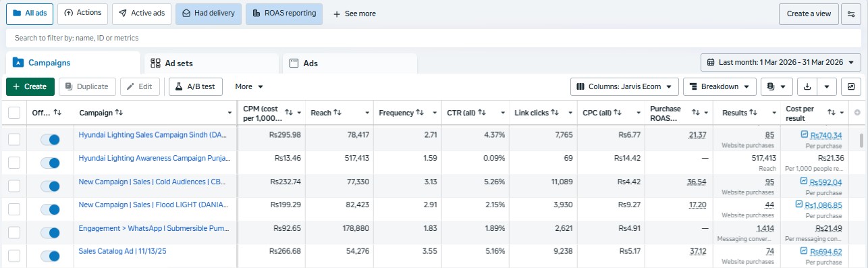Open the Breakdown dropdown
Image resolution: width=868 pixels, height=268 pixels.
(x=720, y=86)
